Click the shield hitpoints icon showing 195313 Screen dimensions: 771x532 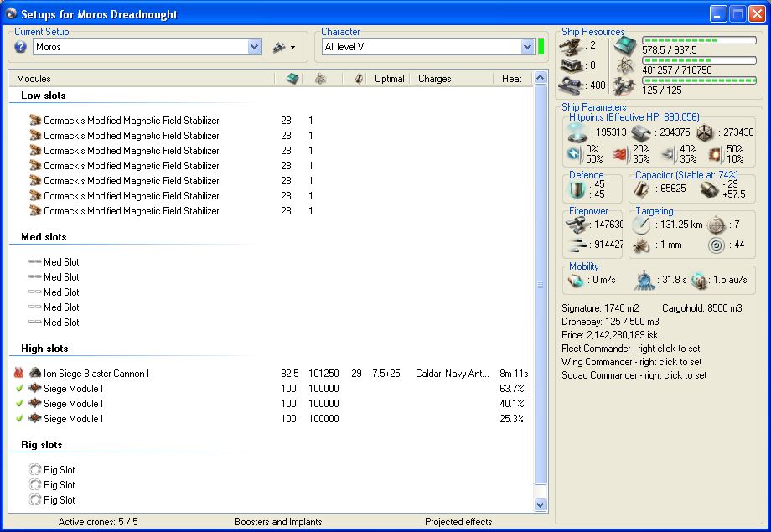click(577, 132)
